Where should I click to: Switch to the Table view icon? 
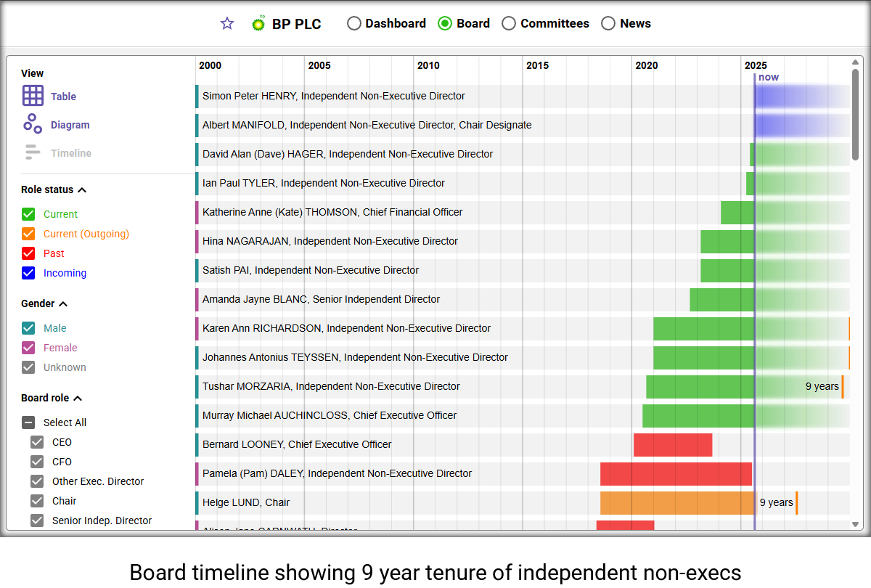[x=33, y=96]
